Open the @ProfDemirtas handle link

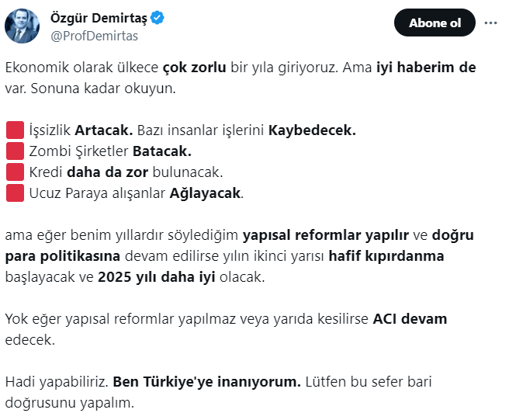(x=94, y=36)
